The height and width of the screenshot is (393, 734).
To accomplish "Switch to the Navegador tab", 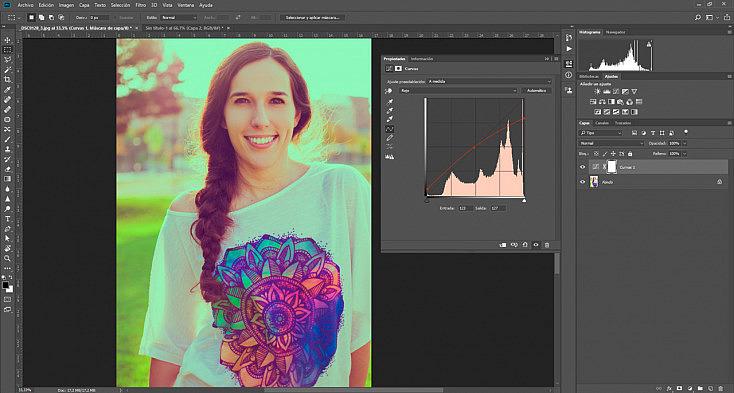I will tap(615, 32).
